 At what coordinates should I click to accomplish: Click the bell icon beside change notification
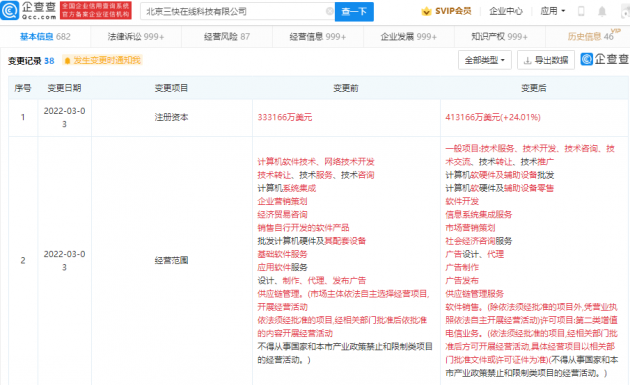[67, 60]
